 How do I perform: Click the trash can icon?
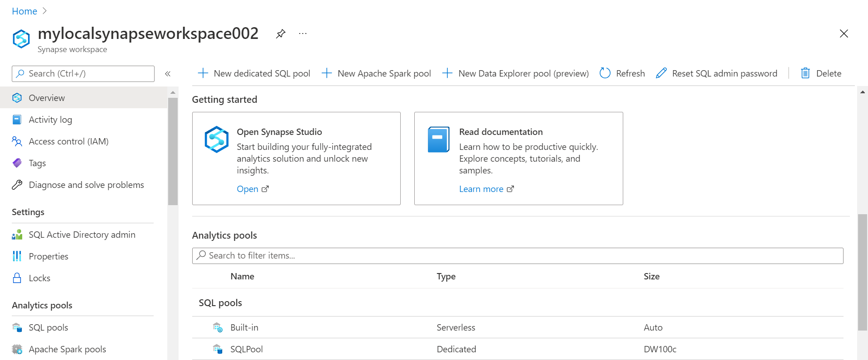click(805, 73)
